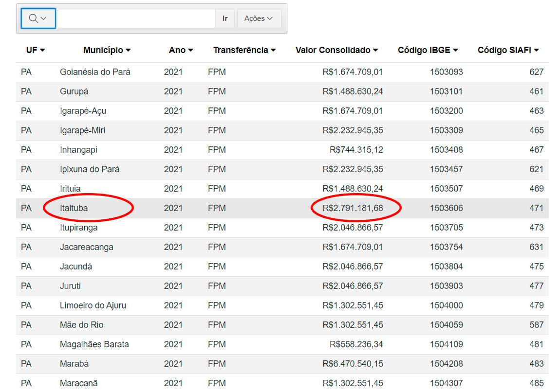Open the Código SIAFI column header menu
Image resolution: width=559 pixels, height=392 pixels.
pos(508,50)
